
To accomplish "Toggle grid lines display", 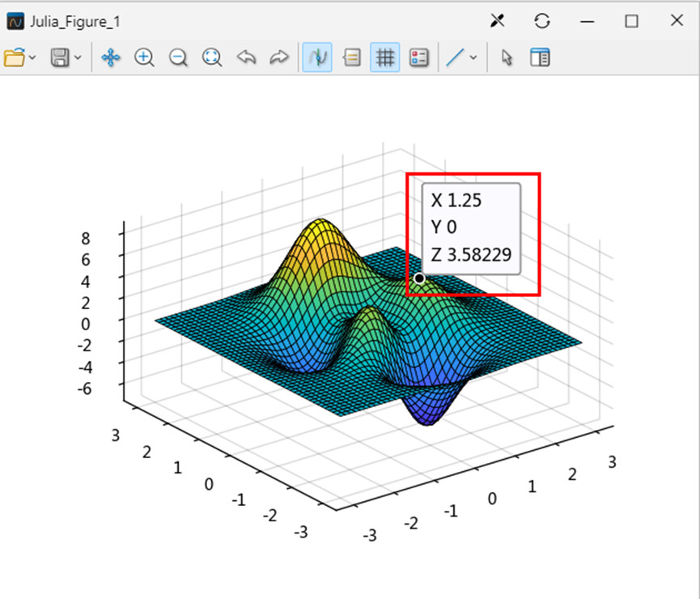I will 385,57.
